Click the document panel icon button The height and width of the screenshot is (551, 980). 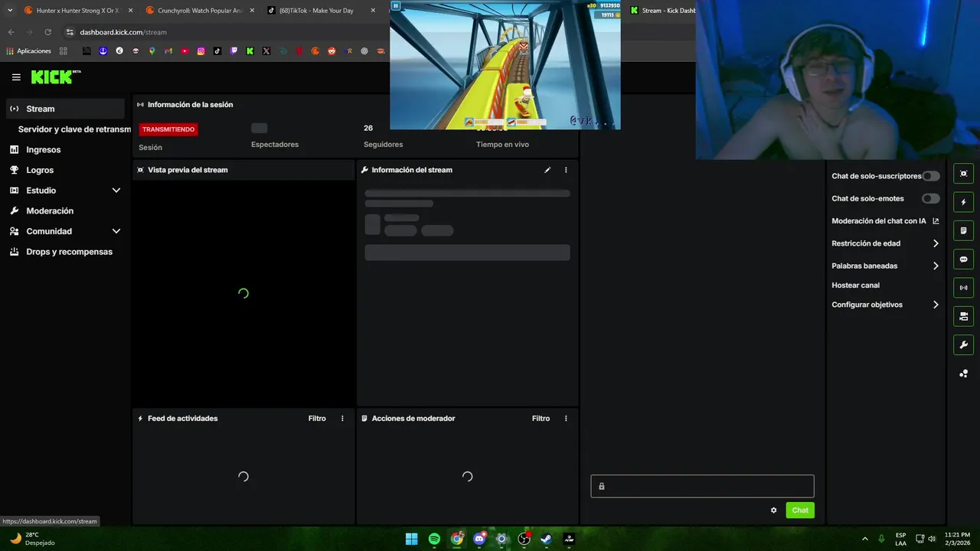pos(963,230)
